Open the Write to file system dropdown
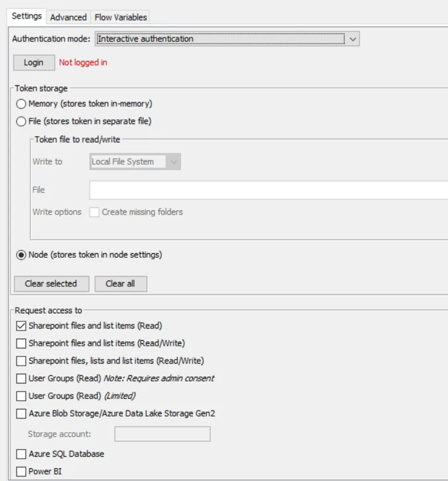Image resolution: width=448 pixels, height=481 pixels. tap(135, 162)
